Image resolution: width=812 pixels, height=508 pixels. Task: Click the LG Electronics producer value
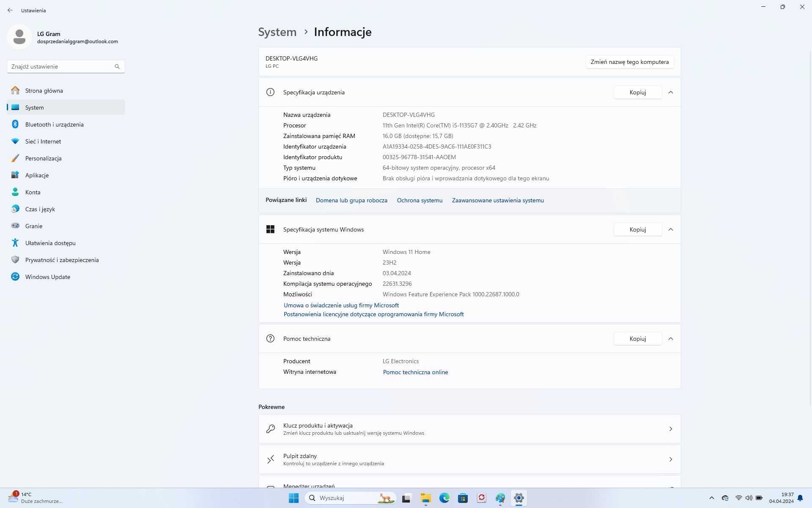(401, 361)
